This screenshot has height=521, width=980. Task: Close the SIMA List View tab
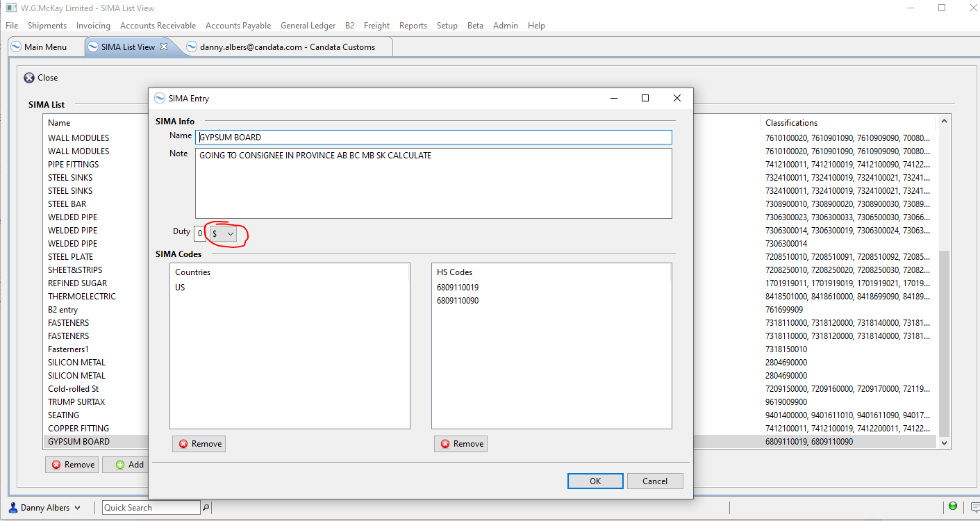[x=164, y=47]
